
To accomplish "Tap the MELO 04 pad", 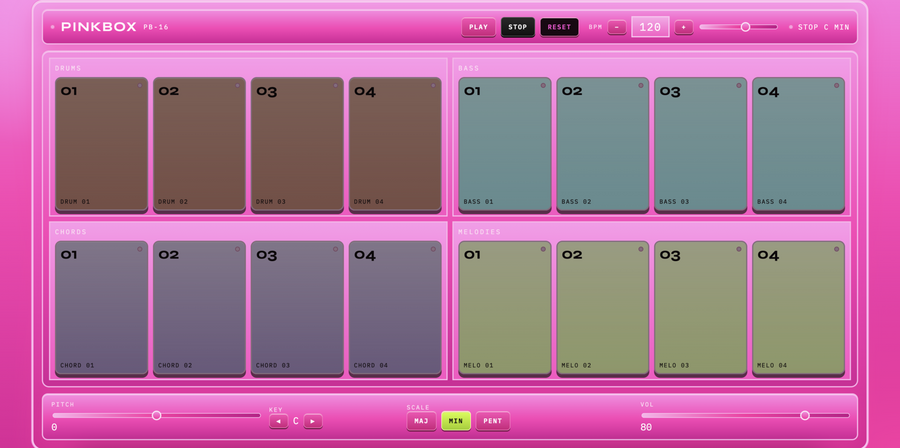I will (x=798, y=308).
